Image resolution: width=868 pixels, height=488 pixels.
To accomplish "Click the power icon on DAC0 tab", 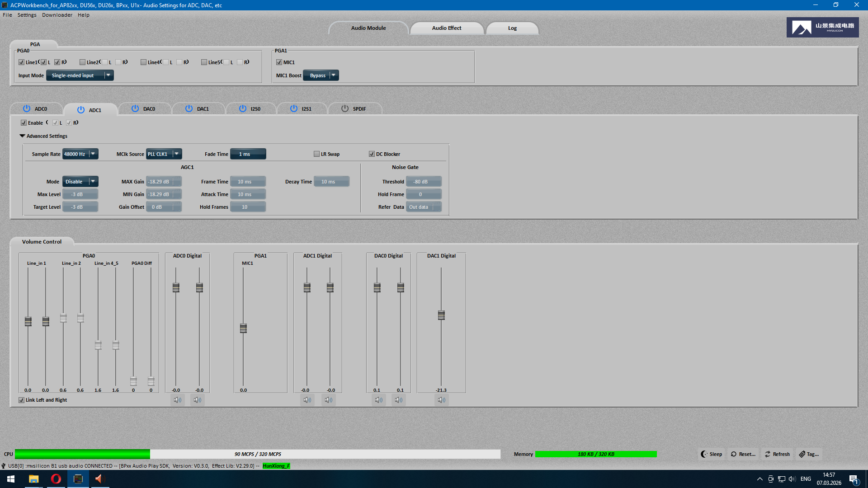I will click(135, 108).
